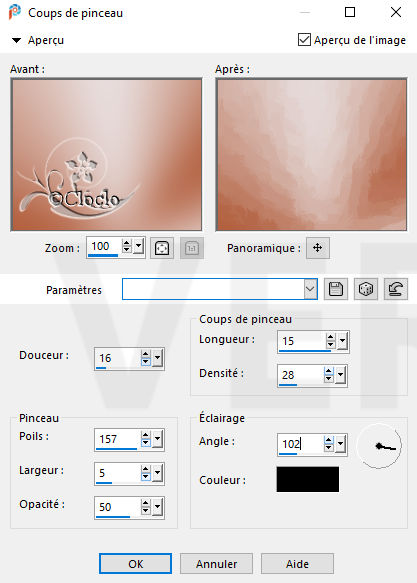Screen dimensions: 417x583
Task: Toggle the Aperçu de l'image checkbox
Action: (304, 40)
